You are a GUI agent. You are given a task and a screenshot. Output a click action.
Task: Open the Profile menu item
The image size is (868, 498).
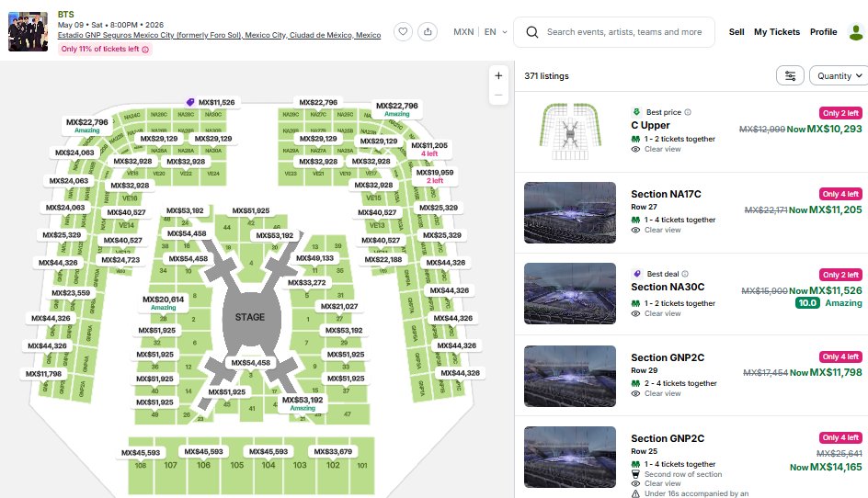[823, 32]
